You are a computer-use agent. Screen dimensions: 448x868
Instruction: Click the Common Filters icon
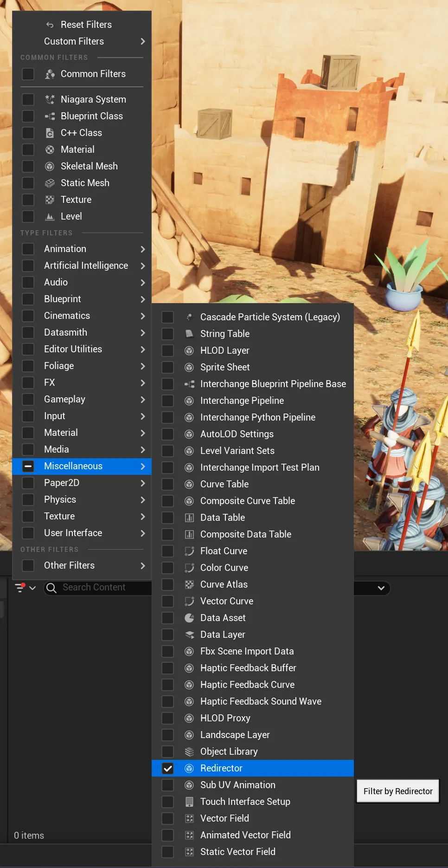(x=50, y=74)
